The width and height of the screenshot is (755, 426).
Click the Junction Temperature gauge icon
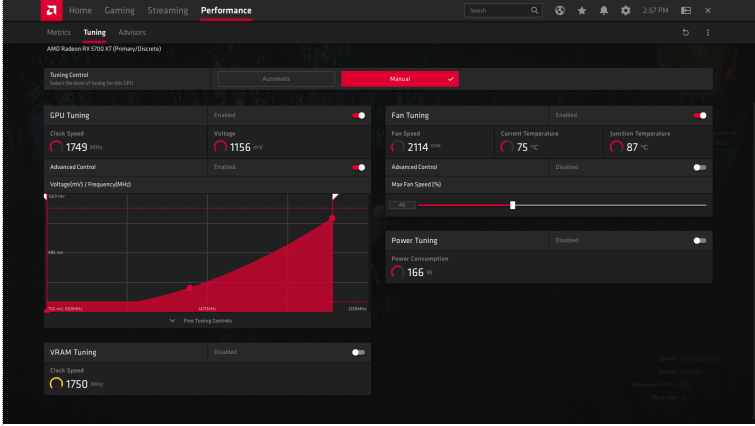click(616, 147)
